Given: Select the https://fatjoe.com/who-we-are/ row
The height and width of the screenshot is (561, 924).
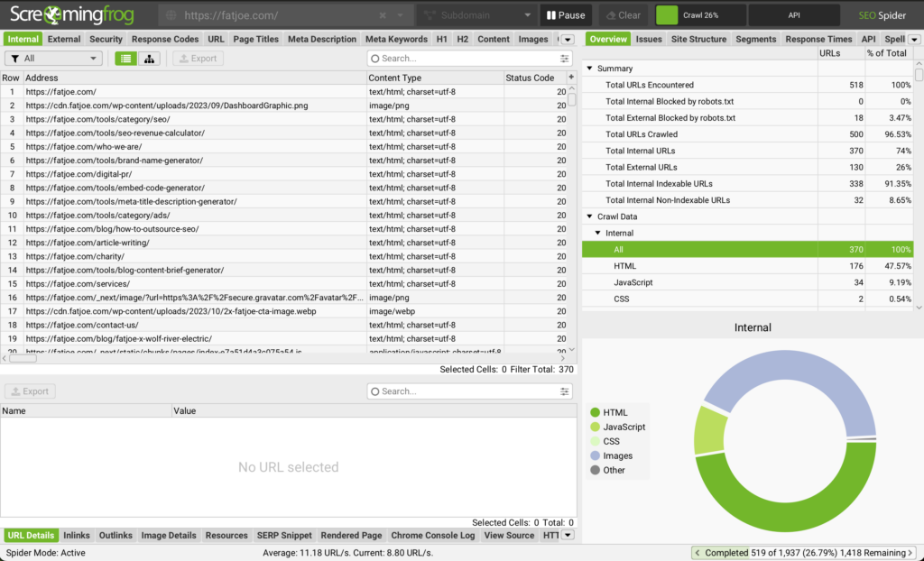Looking at the screenshot, I should (x=282, y=147).
